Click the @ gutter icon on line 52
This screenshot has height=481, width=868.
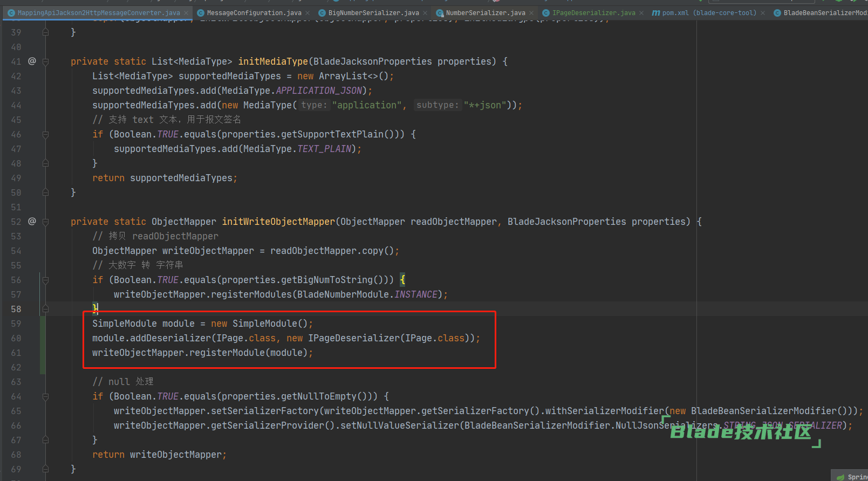point(32,221)
